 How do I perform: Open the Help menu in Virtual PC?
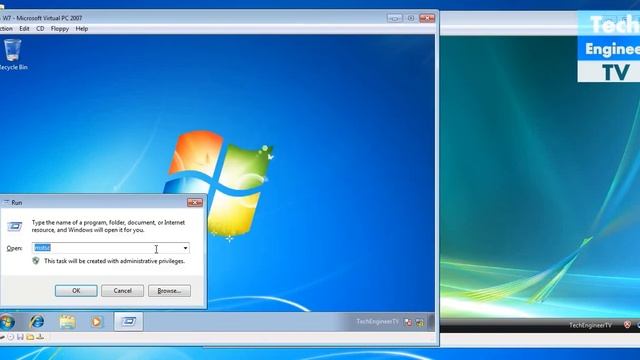pos(82,29)
